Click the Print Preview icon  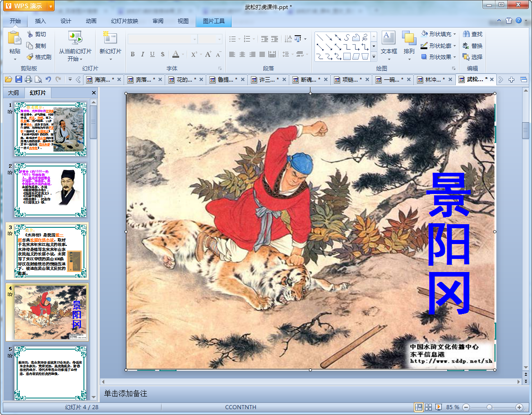pos(38,79)
